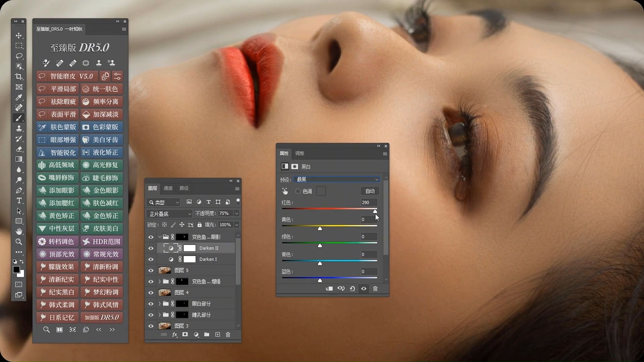
Task: Select the Eraser tool
Action: [19, 149]
